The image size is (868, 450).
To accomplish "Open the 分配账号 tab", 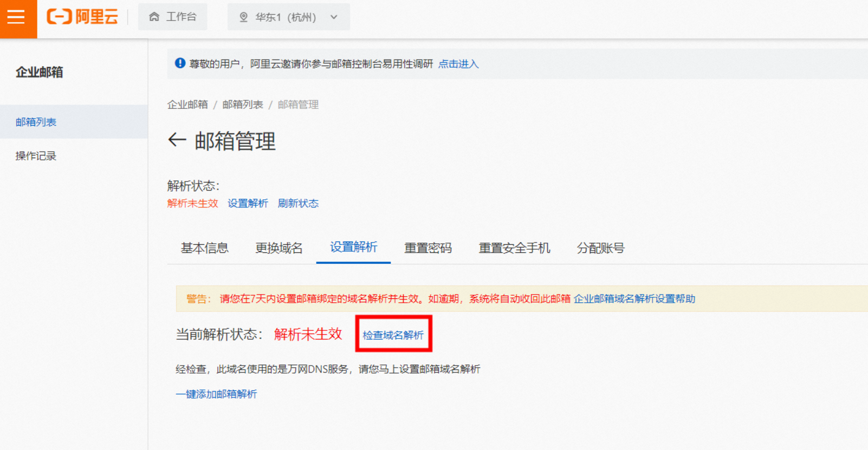I will pyautogui.click(x=600, y=248).
